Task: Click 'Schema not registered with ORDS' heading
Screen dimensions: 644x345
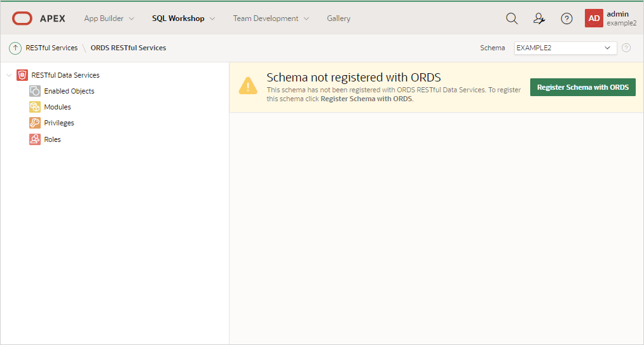Action: [x=353, y=77]
